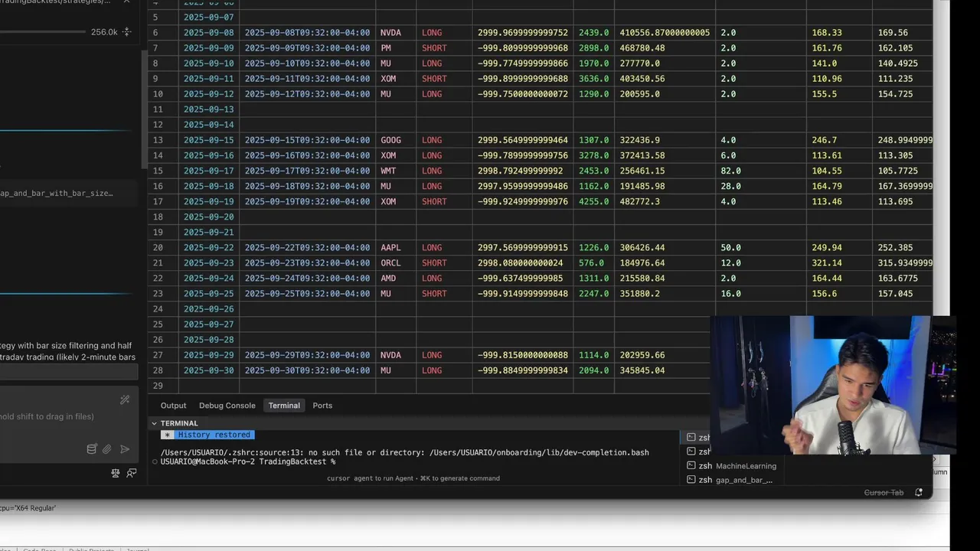
Task: Click value 345845.04 in row 28
Action: coord(642,370)
